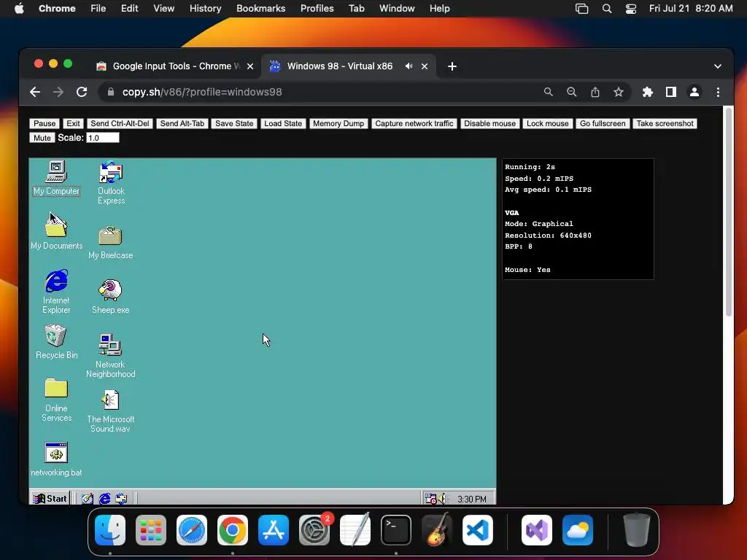This screenshot has height=560, width=747.
Task: Go back to previous page
Action: point(35,92)
